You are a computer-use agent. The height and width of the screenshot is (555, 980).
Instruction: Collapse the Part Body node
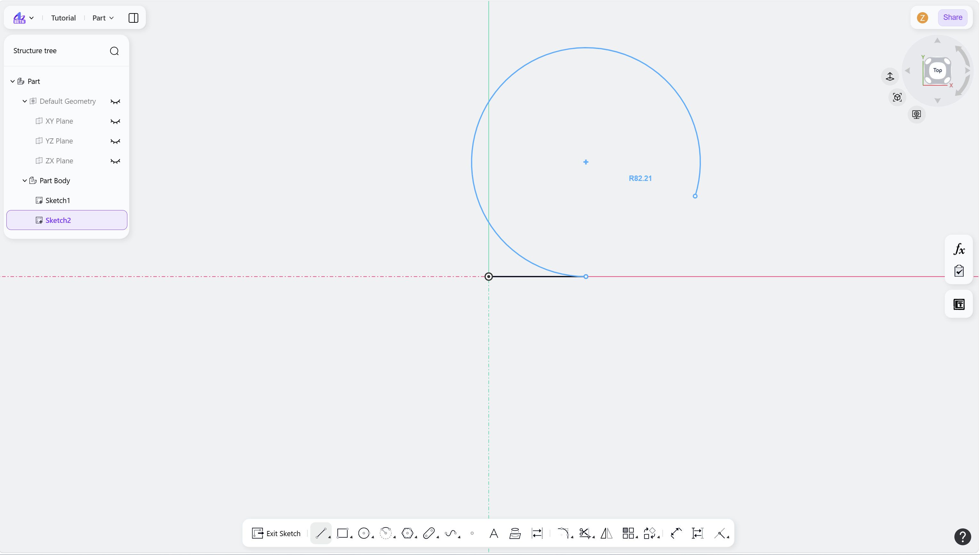click(25, 180)
